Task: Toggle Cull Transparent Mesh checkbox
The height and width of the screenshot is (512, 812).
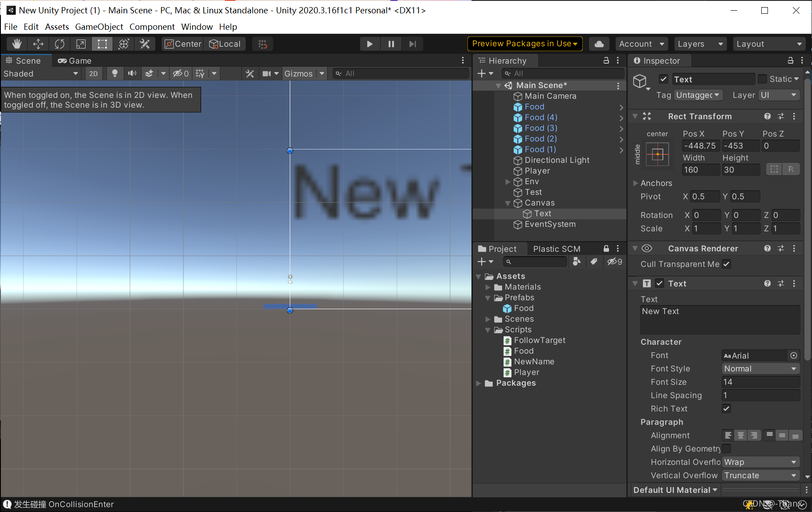Action: (x=726, y=264)
